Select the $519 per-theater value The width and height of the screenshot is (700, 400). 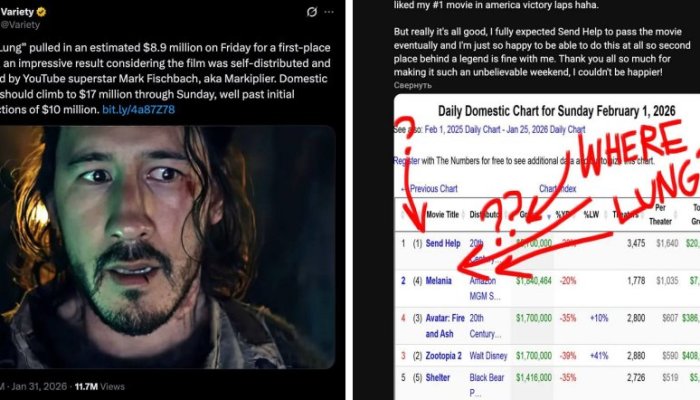(x=670, y=378)
